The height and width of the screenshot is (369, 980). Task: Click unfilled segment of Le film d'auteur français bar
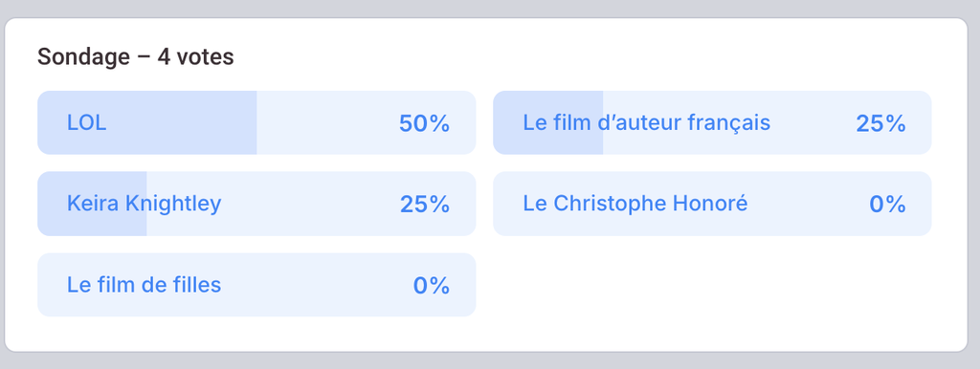click(768, 122)
